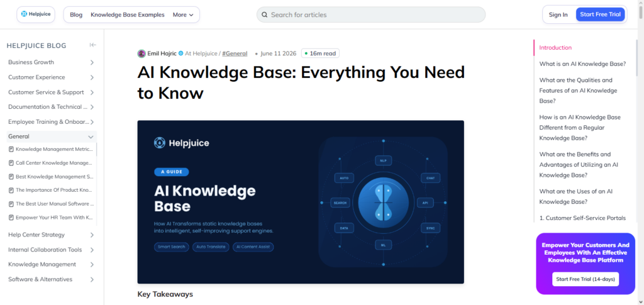Image resolution: width=644 pixels, height=305 pixels.
Task: Expand Documentation & Technical category
Action: point(92,107)
